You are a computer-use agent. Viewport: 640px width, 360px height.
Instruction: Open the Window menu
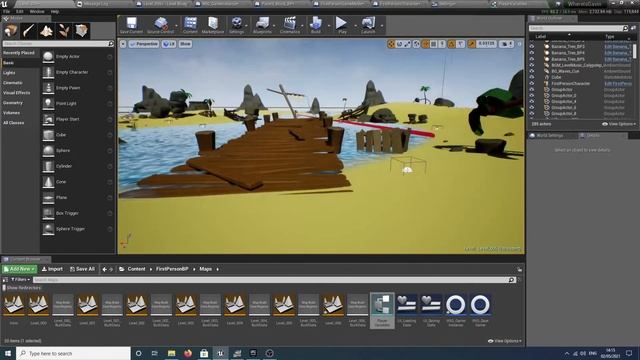pyautogui.click(x=37, y=11)
